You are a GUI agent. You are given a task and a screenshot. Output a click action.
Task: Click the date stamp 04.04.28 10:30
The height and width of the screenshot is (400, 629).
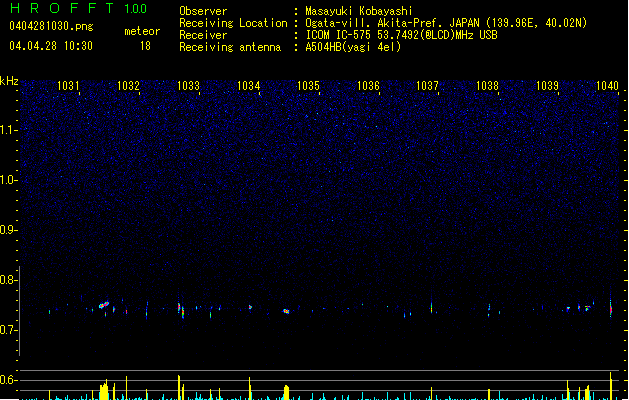(x=51, y=46)
